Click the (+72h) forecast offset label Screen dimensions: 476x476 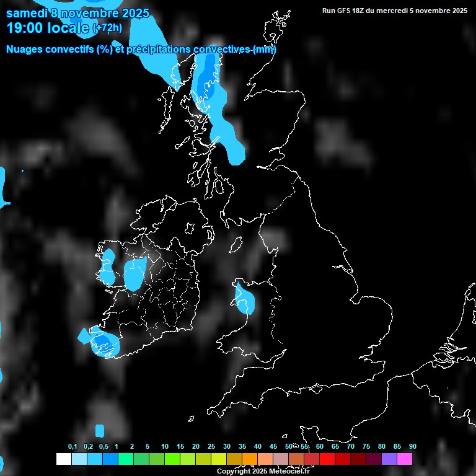[107, 29]
